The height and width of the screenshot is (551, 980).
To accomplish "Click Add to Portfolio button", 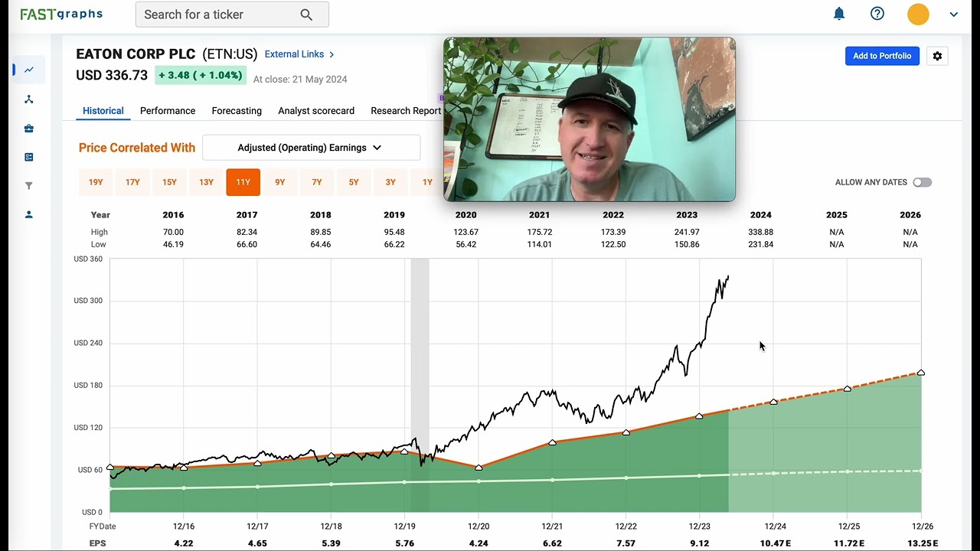I will click(882, 56).
